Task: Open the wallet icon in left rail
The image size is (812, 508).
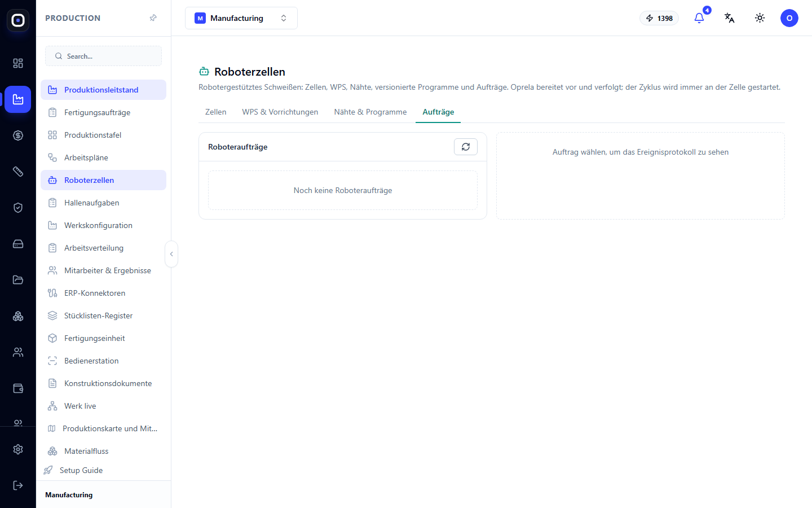Action: pos(18,388)
